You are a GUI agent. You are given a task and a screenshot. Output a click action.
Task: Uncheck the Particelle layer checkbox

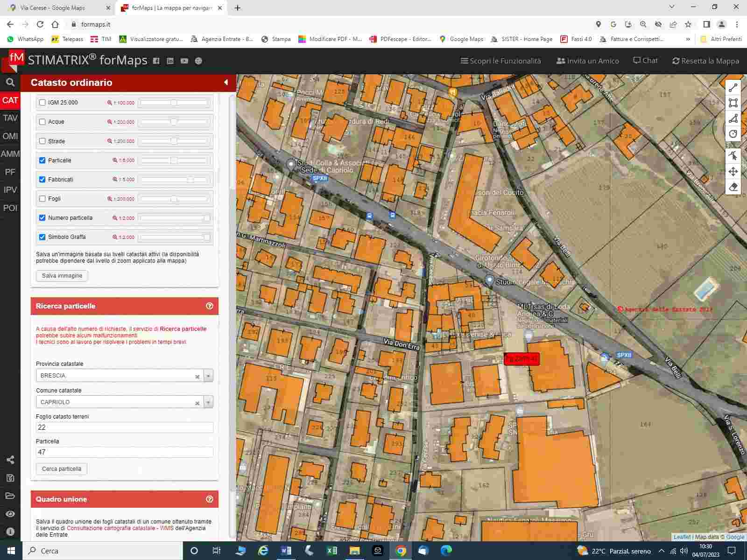[42, 161]
